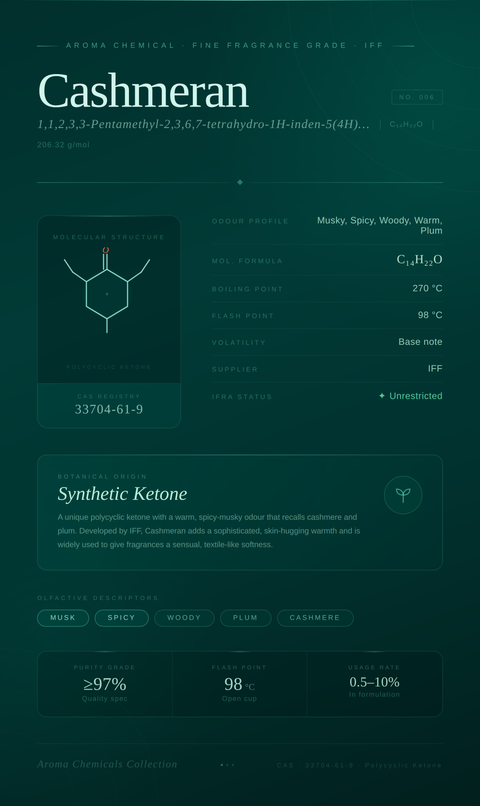Click the Synthetic Ketone heading
480x806 pixels.
[122, 494]
